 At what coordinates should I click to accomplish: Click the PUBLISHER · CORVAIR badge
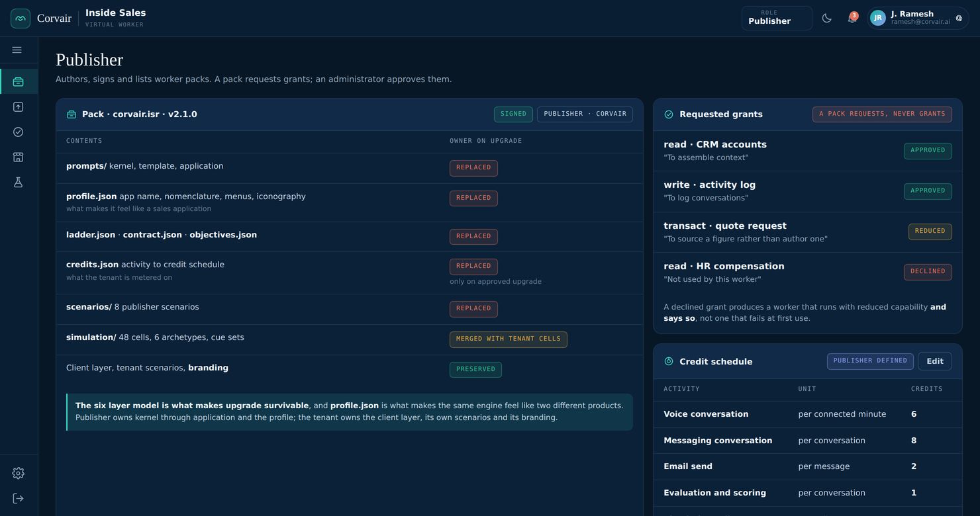tap(585, 114)
